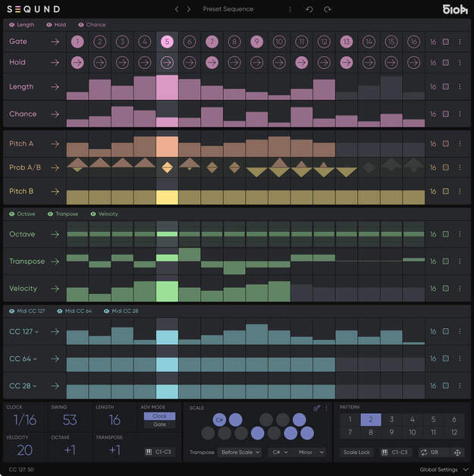
Task: Go to the next preset with right arrow
Action: coord(189,9)
